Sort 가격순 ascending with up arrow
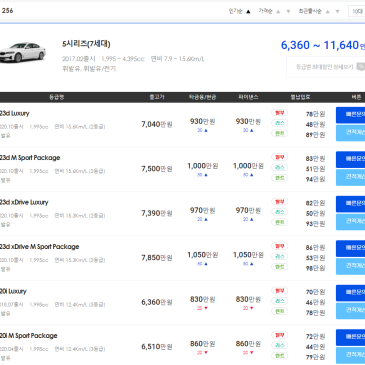Screen dimensions: 365x365 click(x=278, y=12)
